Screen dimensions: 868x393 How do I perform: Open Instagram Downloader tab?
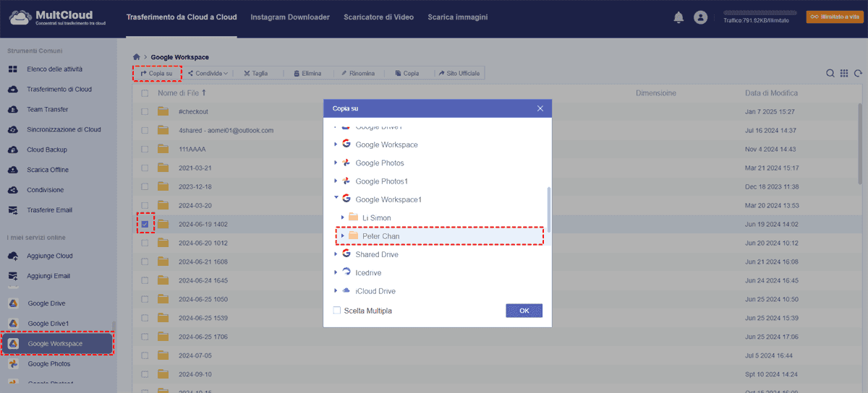pyautogui.click(x=290, y=17)
